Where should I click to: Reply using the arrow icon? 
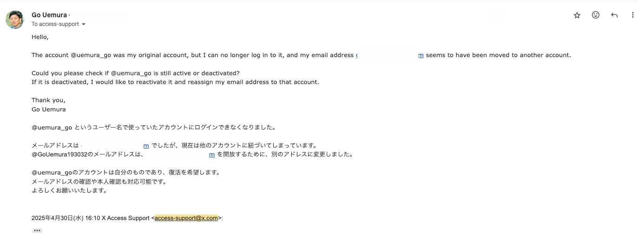click(x=614, y=15)
